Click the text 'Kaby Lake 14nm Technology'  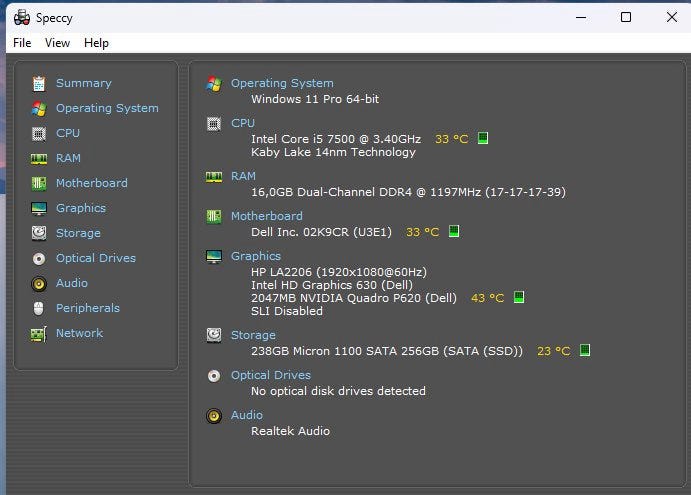(x=333, y=153)
